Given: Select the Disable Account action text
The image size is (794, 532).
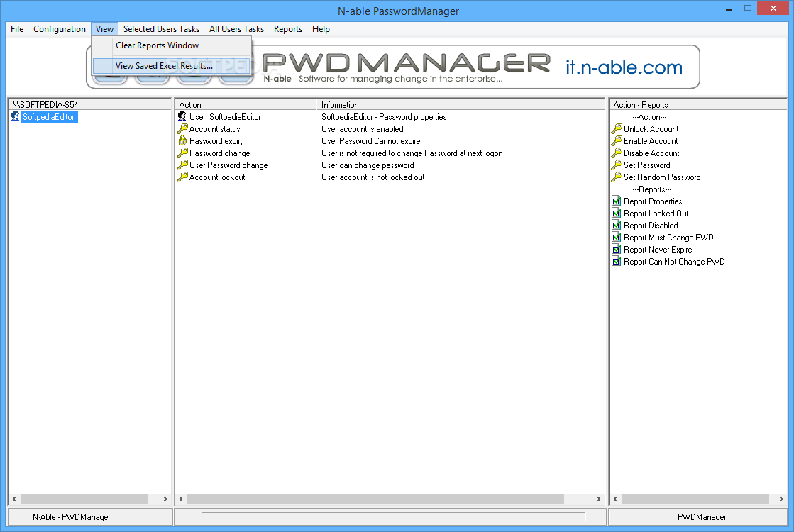Looking at the screenshot, I should pyautogui.click(x=651, y=153).
